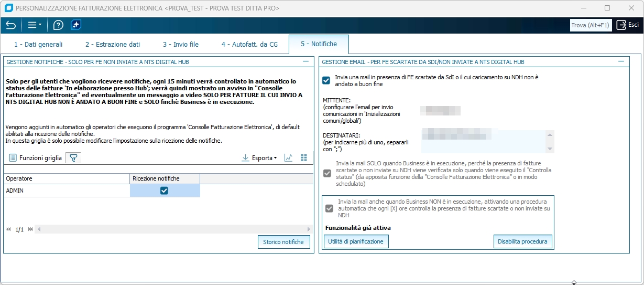Minimize the window
The image size is (644, 285).
[584, 8]
